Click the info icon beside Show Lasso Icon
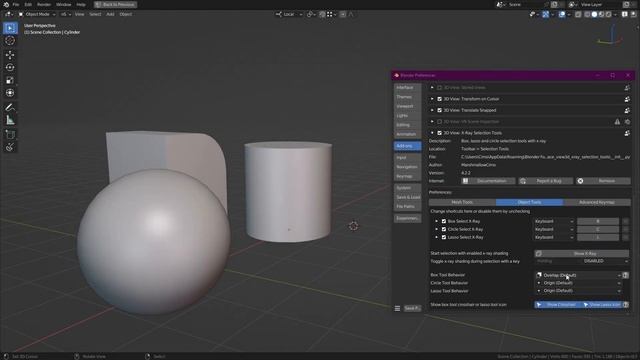 [626, 304]
